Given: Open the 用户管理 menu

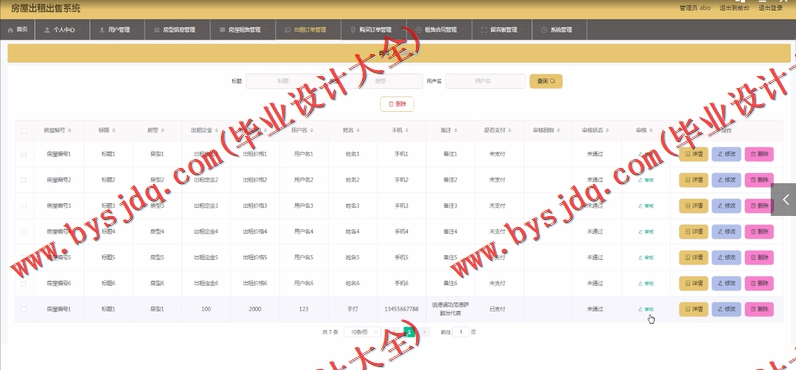Looking at the screenshot, I should point(117,30).
